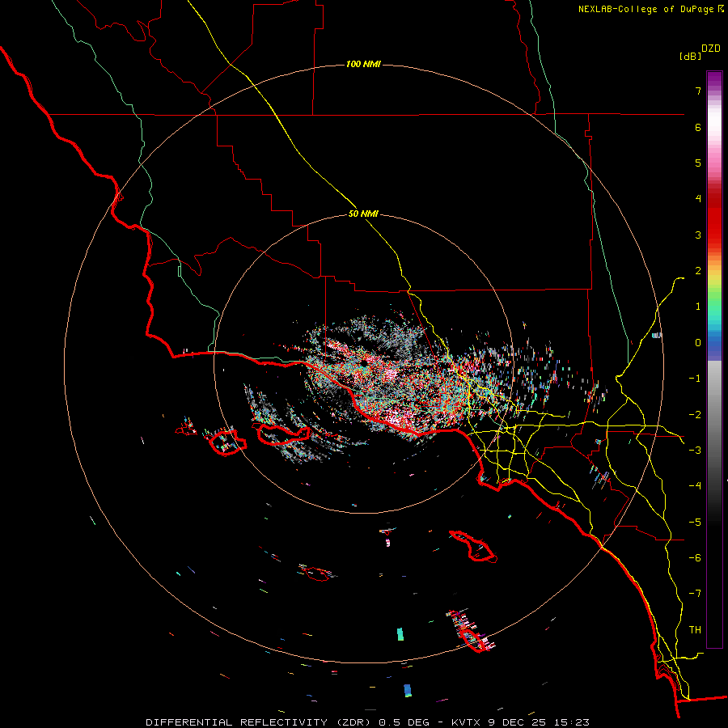
Task: Click the pink-white band of the color bar
Action: click(x=714, y=139)
